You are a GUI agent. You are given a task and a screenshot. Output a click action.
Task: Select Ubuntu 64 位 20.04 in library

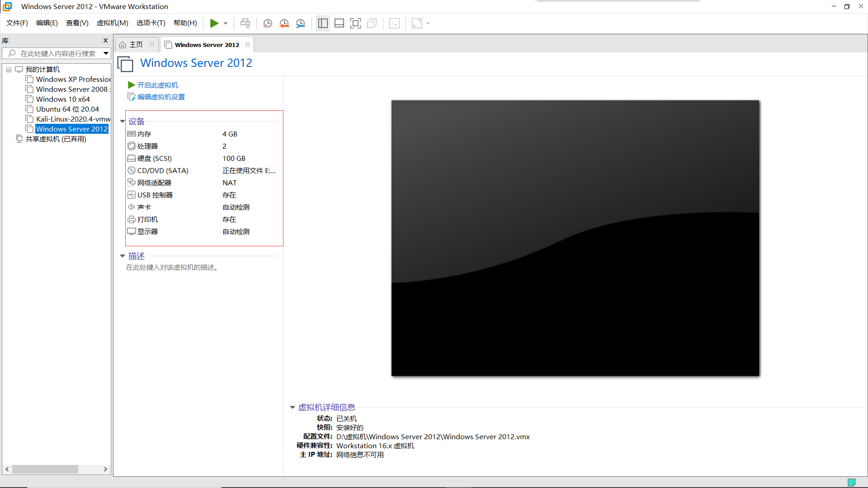click(62, 109)
